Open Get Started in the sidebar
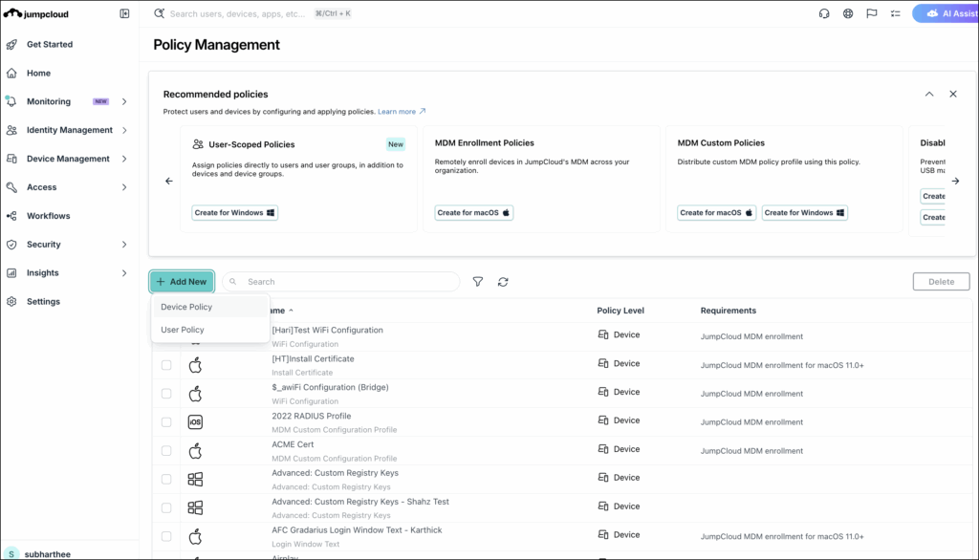Viewport: 979px width, 560px height. pos(50,44)
